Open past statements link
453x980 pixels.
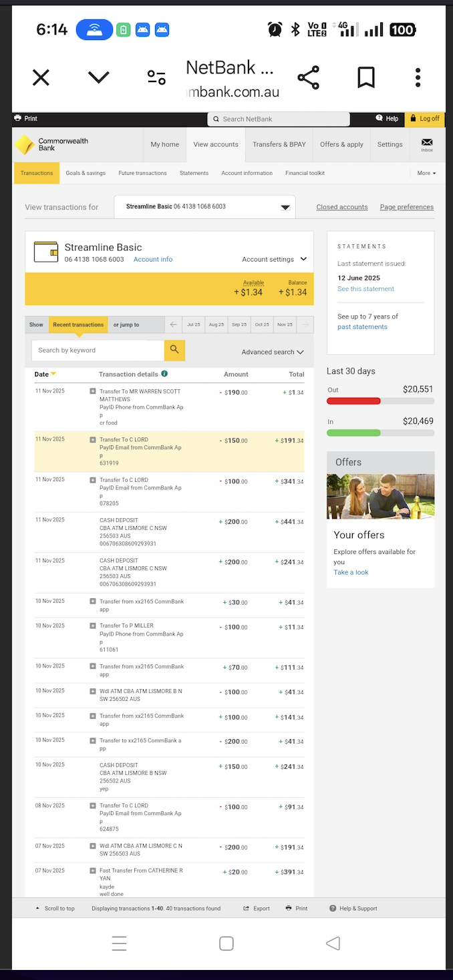point(362,326)
